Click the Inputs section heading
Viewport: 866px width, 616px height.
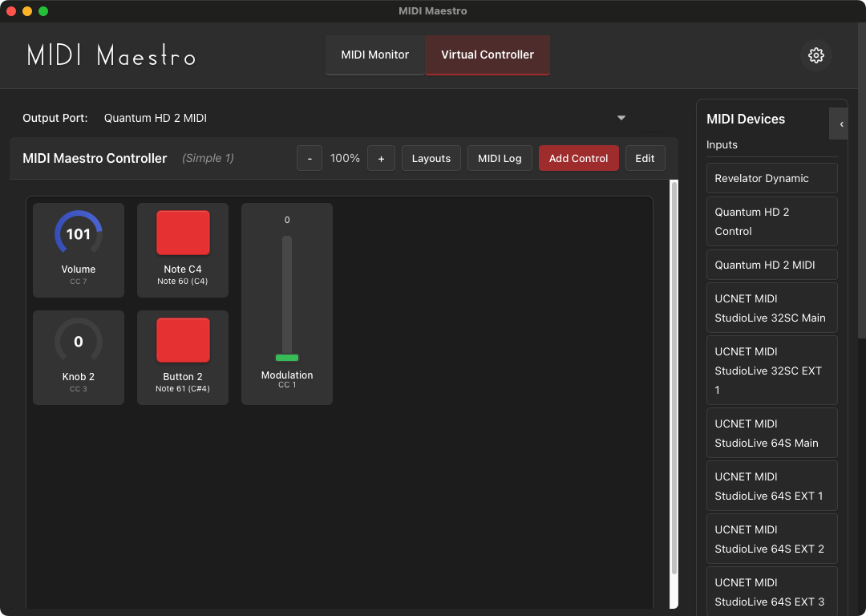pos(722,144)
